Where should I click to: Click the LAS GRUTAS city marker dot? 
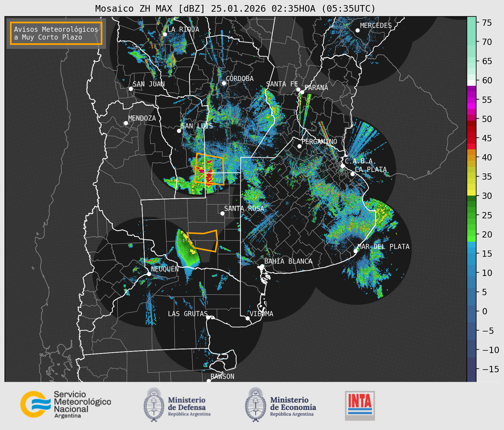pyautogui.click(x=208, y=318)
